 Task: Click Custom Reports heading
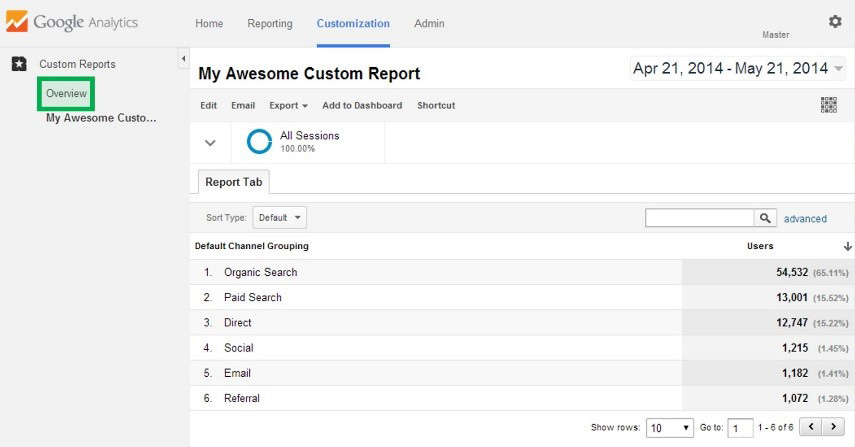(x=77, y=64)
